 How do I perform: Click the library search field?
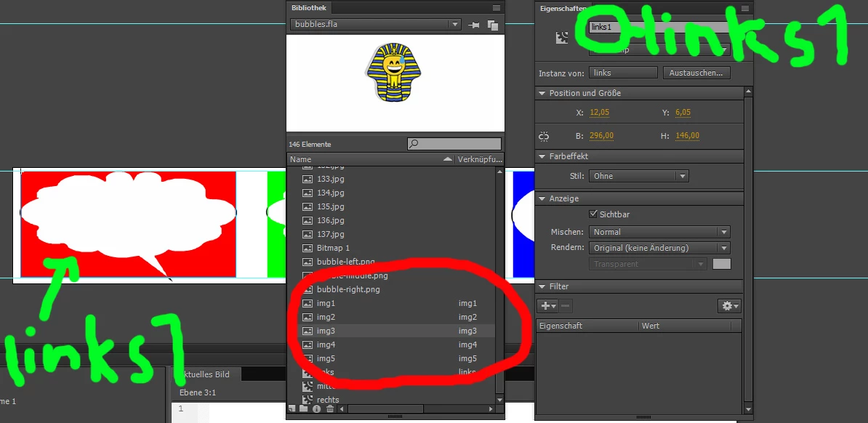[454, 144]
